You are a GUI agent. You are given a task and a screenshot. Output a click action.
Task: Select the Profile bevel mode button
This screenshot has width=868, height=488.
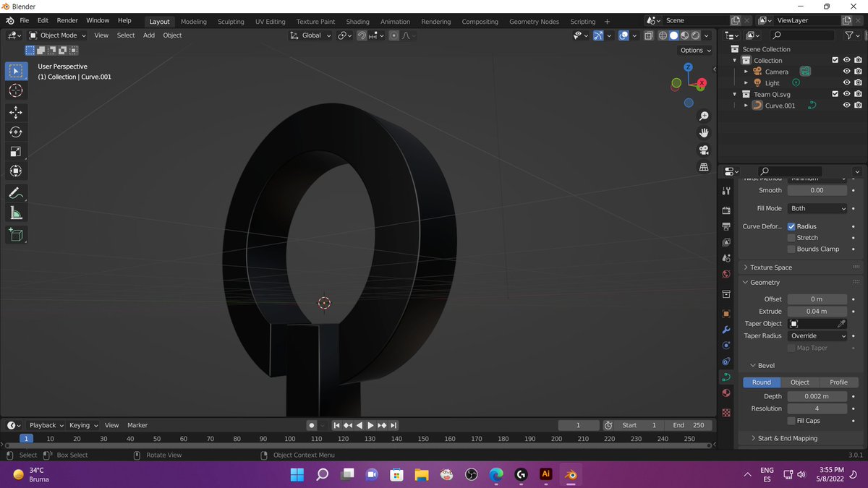[x=838, y=382]
